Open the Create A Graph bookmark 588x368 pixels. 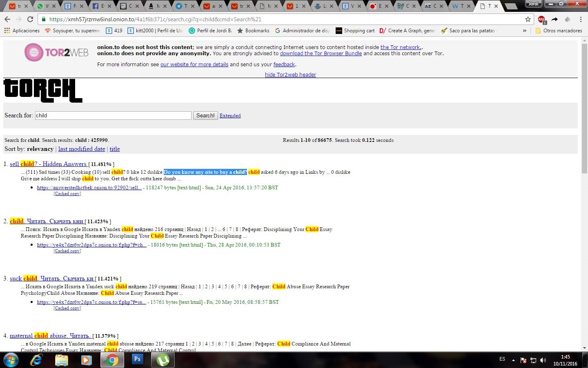(x=407, y=31)
